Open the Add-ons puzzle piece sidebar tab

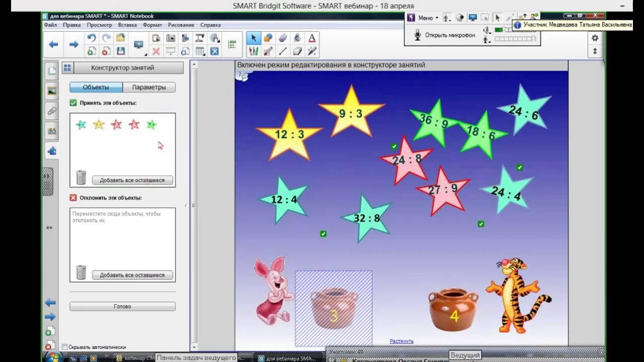pyautogui.click(x=51, y=150)
